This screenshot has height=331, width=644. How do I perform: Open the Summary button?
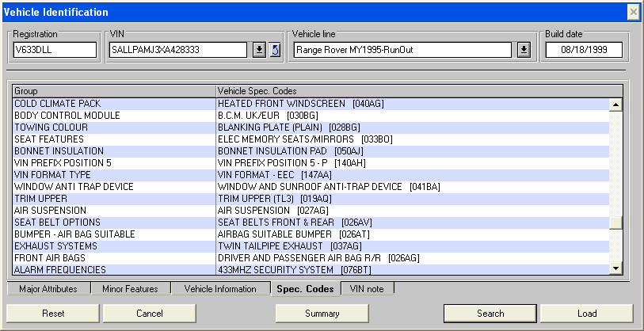322,314
